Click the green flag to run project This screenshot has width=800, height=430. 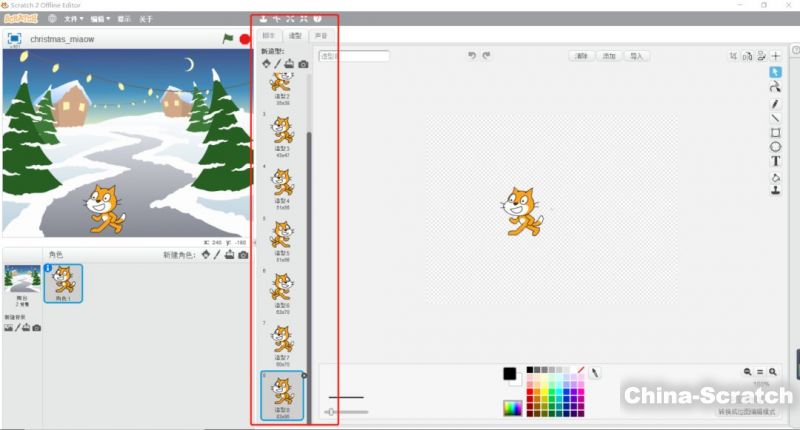coord(228,38)
